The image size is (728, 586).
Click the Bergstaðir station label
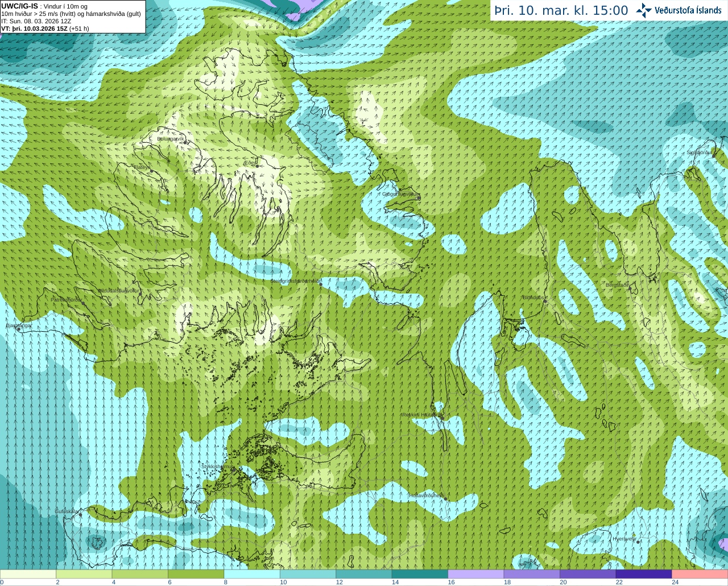617,284
